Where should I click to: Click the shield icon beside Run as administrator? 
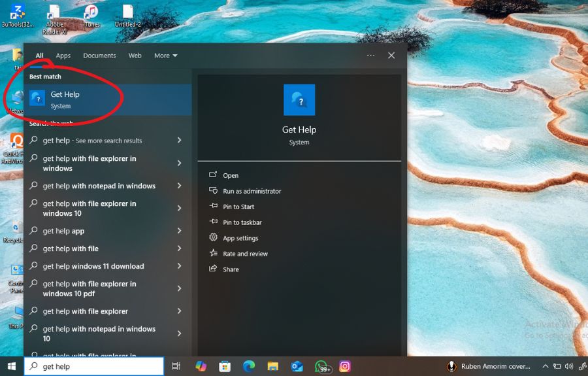(213, 190)
